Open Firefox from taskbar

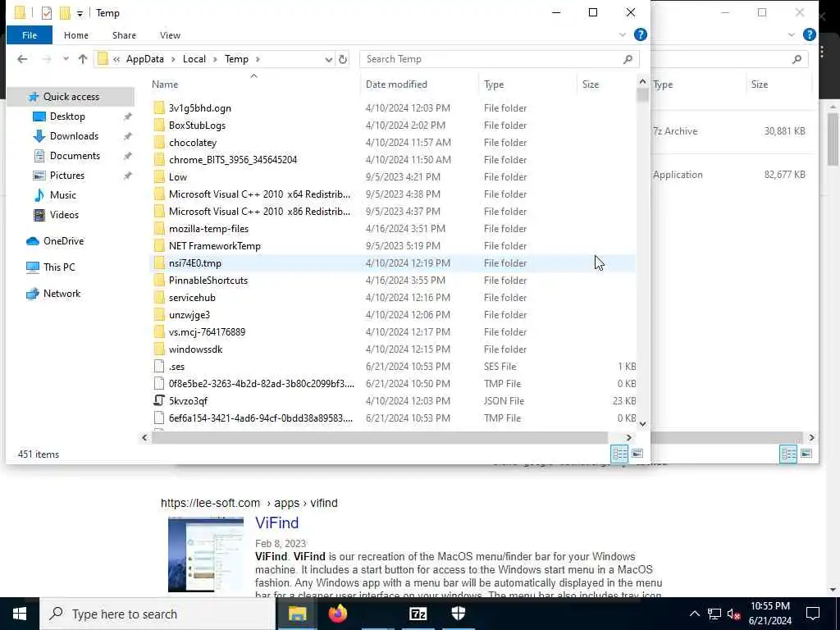337,614
